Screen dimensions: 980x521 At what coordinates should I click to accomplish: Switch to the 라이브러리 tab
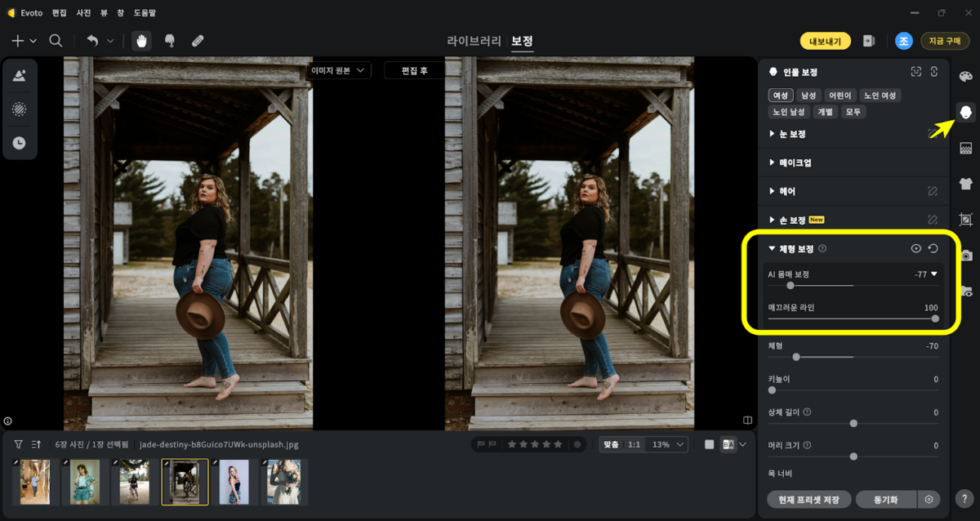pos(474,41)
